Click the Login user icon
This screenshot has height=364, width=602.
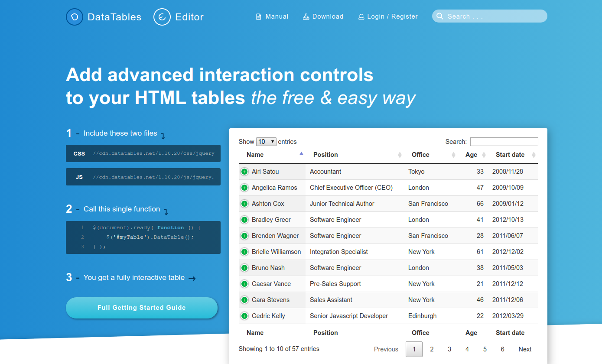pos(361,17)
